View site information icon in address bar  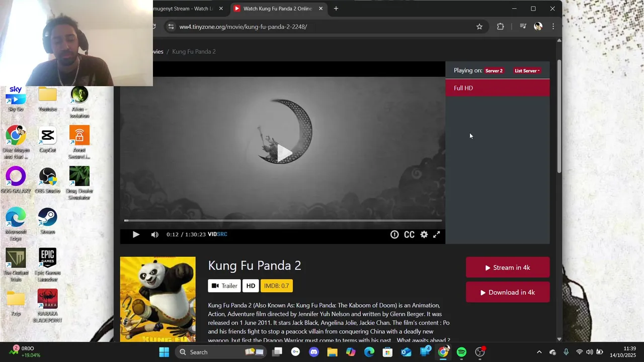171,27
